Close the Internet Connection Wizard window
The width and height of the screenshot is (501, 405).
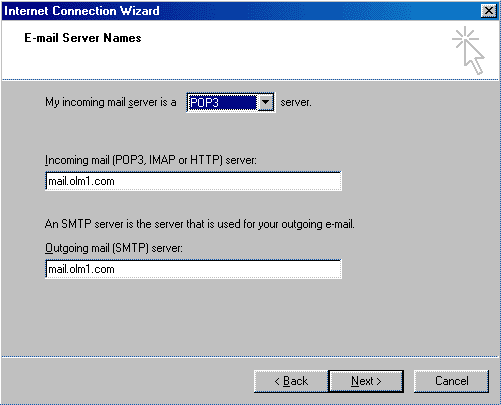click(489, 11)
